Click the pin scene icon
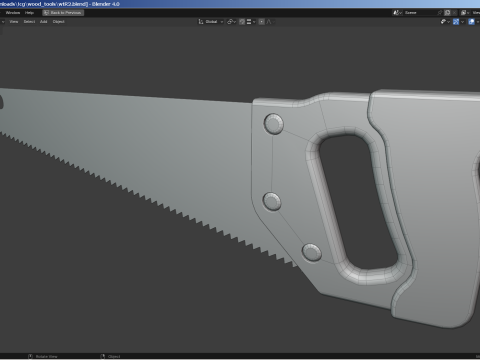Image resolution: width=480 pixels, height=360 pixels. tap(440, 13)
